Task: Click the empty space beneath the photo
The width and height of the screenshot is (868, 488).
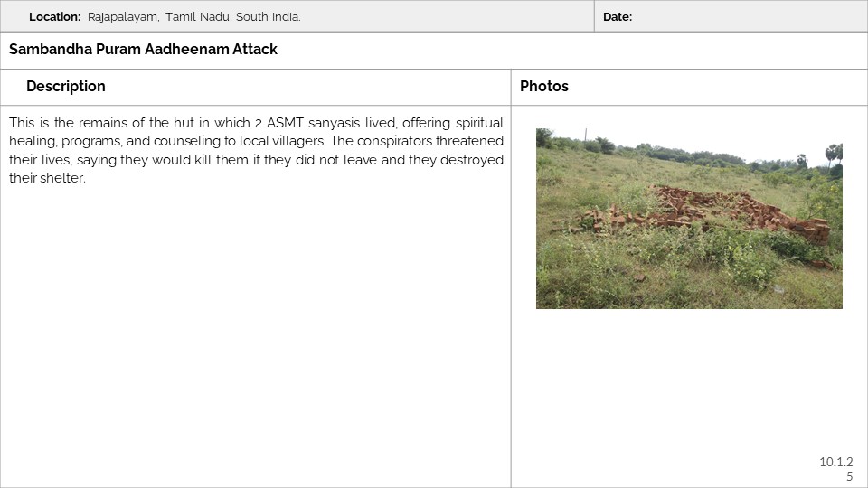Action: [x=687, y=389]
